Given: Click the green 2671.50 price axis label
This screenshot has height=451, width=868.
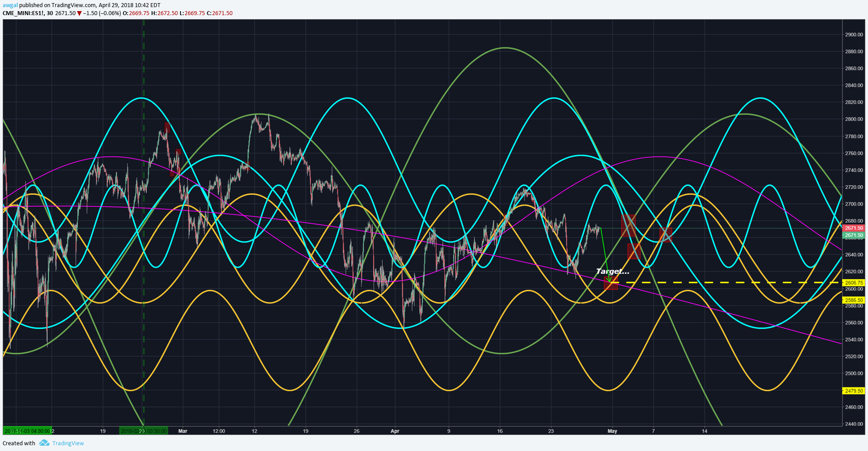Looking at the screenshot, I should pyautogui.click(x=854, y=235).
